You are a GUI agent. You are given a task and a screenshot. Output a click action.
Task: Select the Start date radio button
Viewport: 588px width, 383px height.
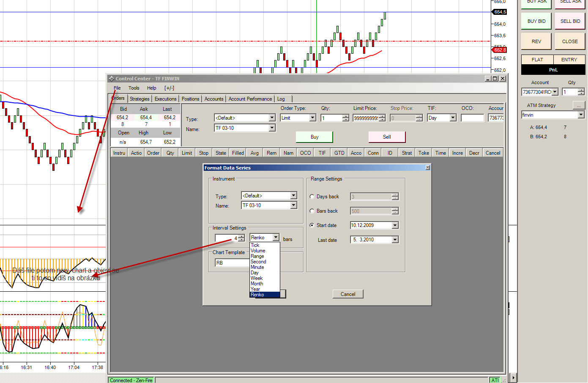tap(312, 225)
